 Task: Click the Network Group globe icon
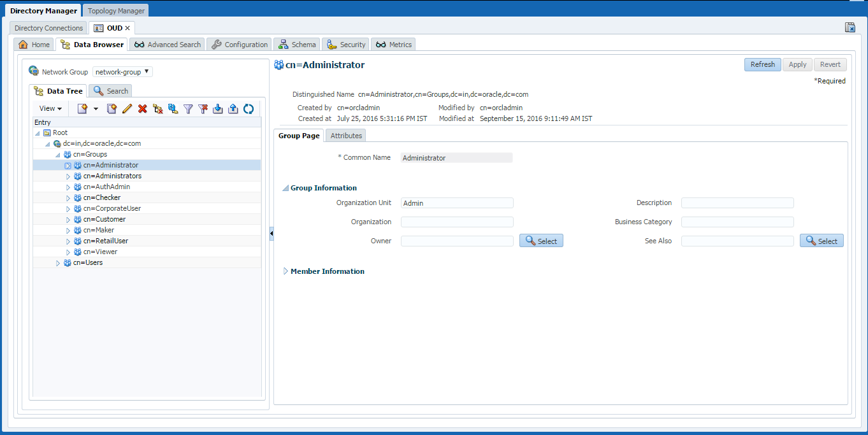point(34,71)
